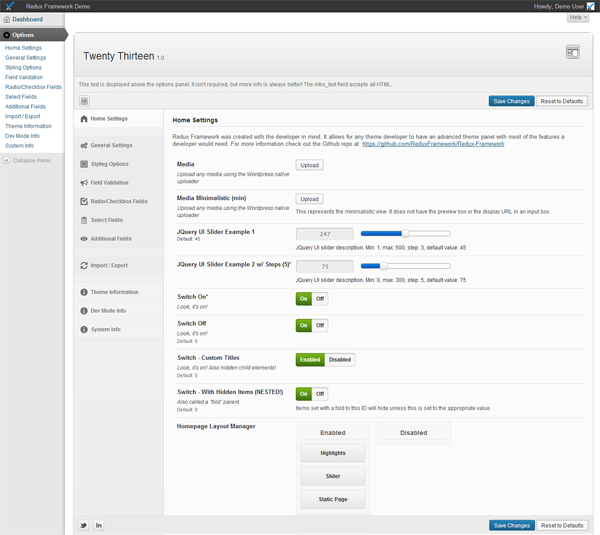Click the Twitter icon in footer
Viewport: 600px width, 535px height.
coord(84,525)
